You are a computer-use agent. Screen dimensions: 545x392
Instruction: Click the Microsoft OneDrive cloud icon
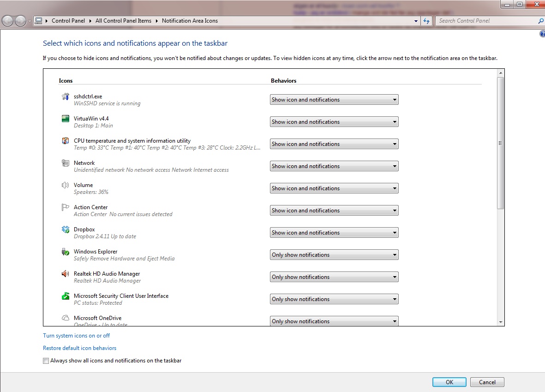pos(66,318)
